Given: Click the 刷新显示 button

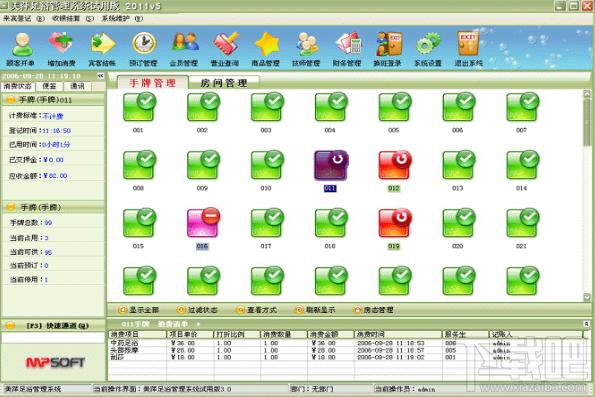Looking at the screenshot, I should (x=315, y=310).
